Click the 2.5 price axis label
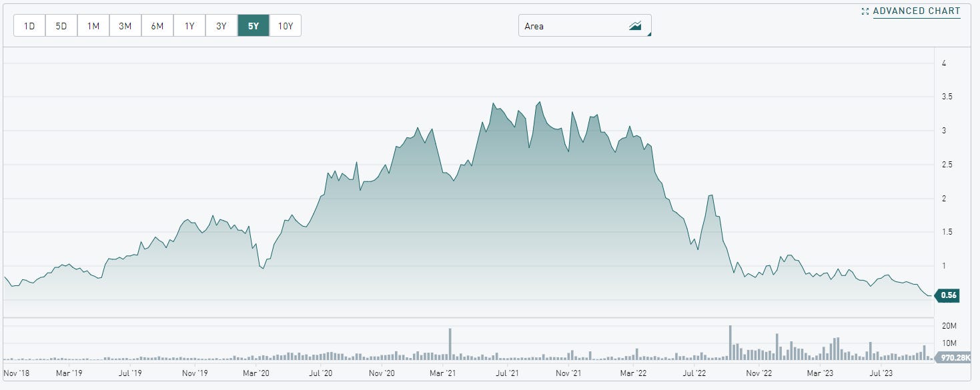 948,165
